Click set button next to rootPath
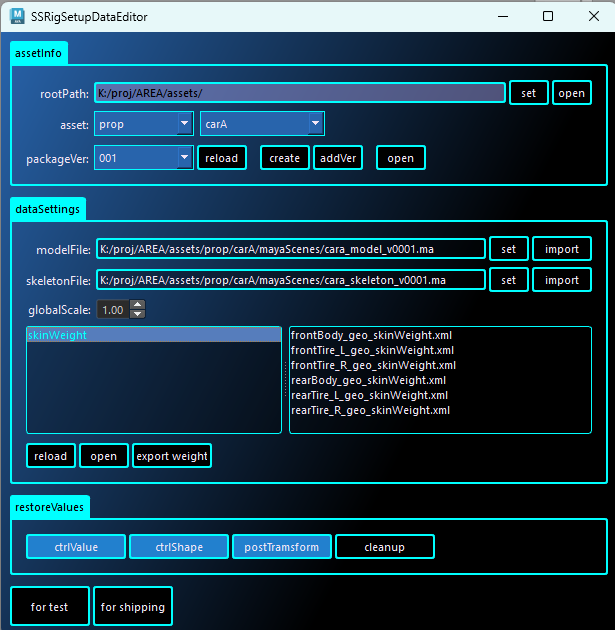Screen dimensions: 615x630 [x=528, y=93]
